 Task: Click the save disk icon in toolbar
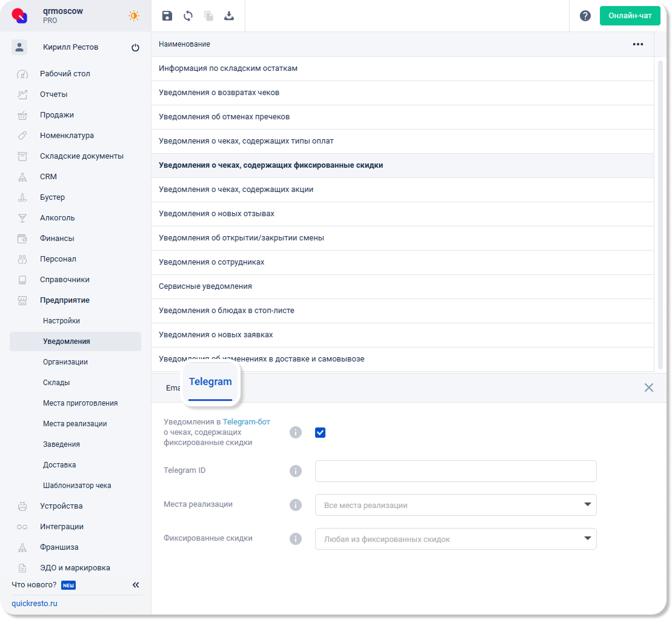pyautogui.click(x=167, y=16)
